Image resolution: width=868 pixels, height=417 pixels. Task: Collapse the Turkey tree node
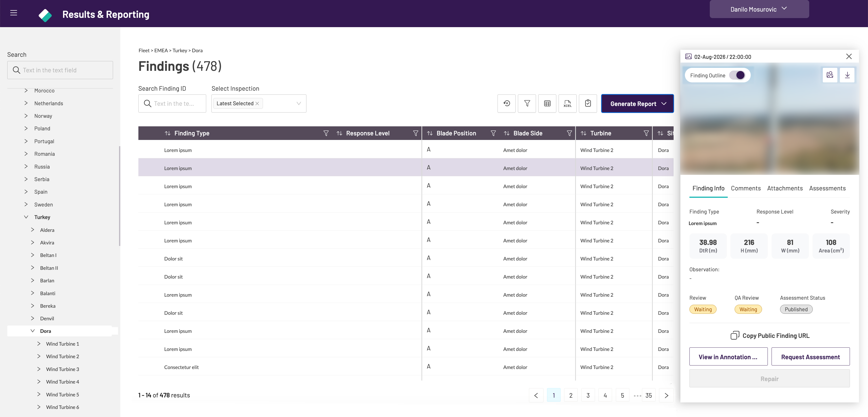(x=26, y=217)
